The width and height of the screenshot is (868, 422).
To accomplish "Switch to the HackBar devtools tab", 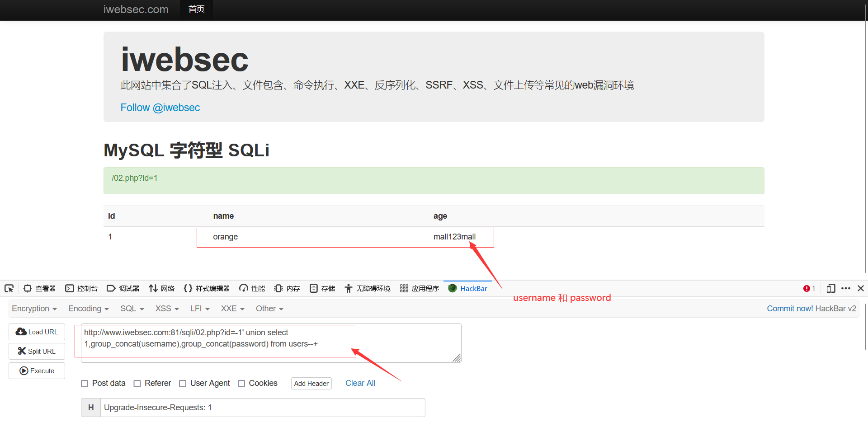I will tap(467, 288).
